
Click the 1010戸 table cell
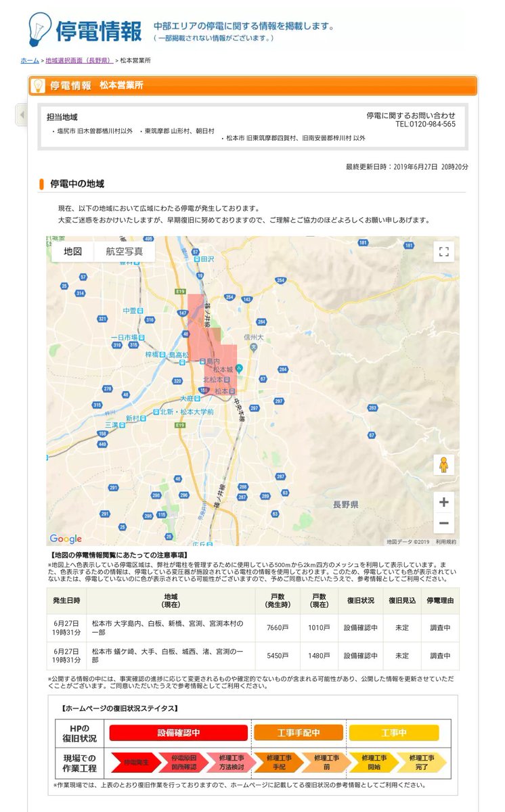point(318,628)
